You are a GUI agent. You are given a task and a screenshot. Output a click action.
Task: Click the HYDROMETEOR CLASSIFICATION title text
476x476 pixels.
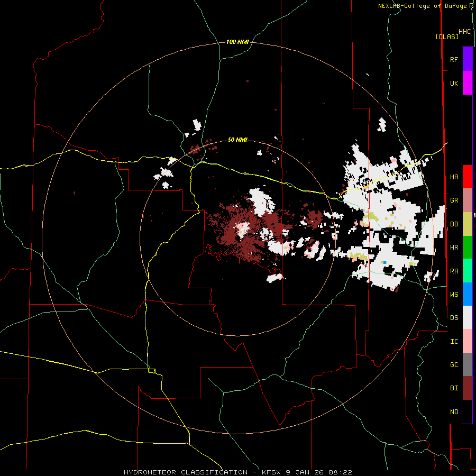[x=186, y=472]
